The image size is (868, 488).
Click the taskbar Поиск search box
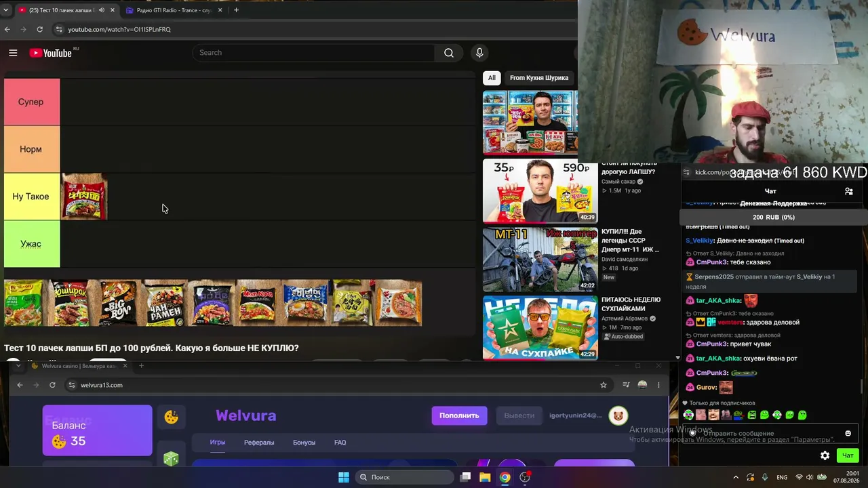[x=404, y=477]
